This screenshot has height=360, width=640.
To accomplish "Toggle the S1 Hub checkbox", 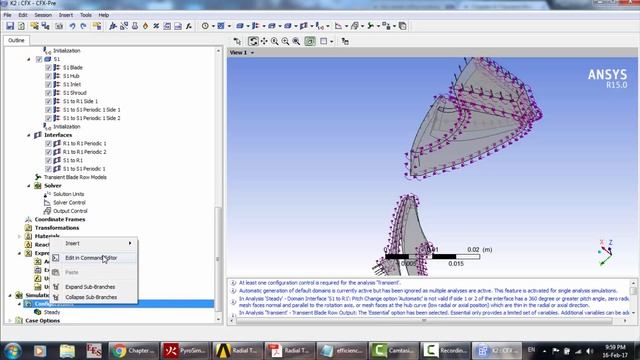I will click(x=48, y=76).
